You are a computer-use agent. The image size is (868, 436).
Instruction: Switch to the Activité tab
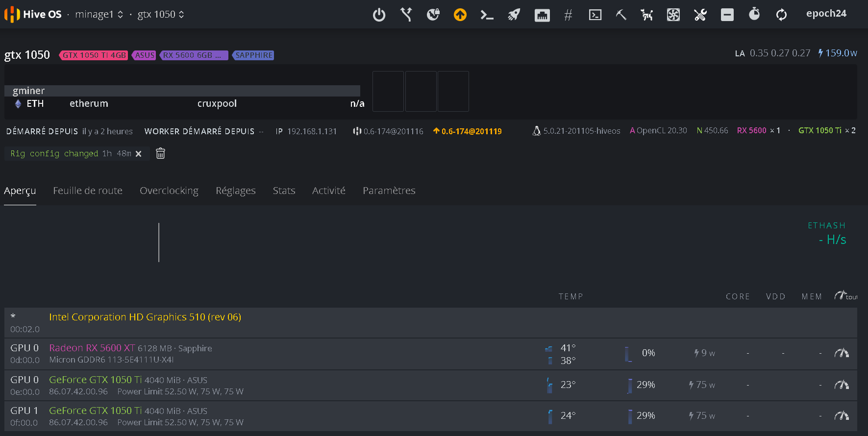[329, 191]
